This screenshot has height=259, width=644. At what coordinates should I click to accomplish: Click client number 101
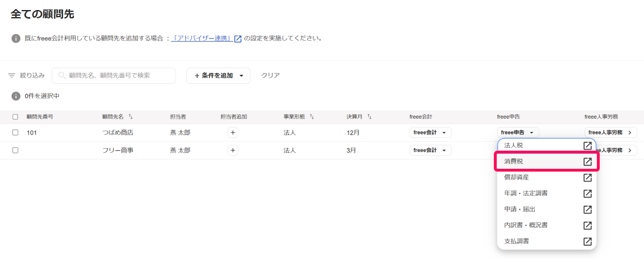point(32,133)
